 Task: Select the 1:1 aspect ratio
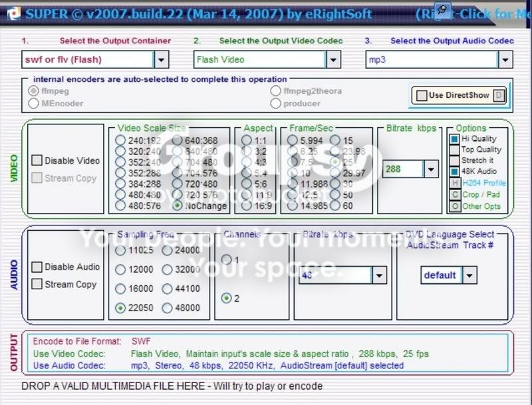pyautogui.click(x=246, y=140)
